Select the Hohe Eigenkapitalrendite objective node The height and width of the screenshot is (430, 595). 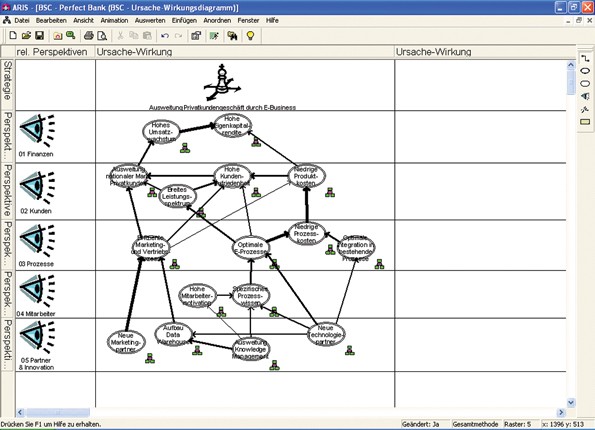[x=232, y=126]
